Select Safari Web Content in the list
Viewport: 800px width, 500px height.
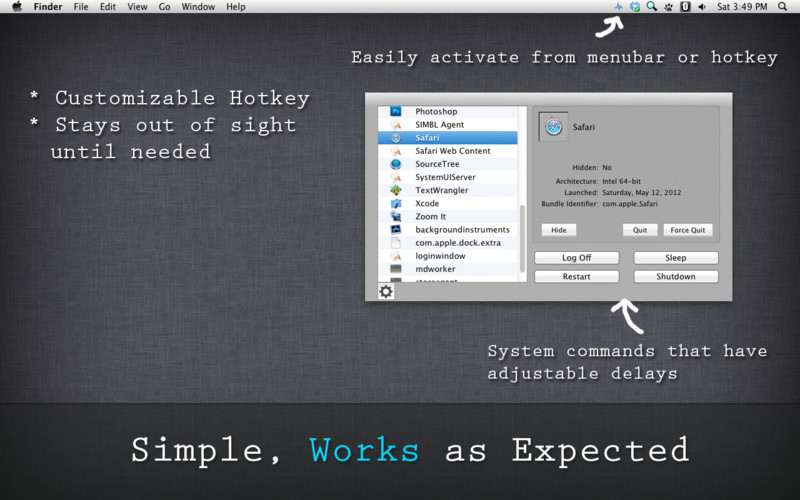point(447,151)
